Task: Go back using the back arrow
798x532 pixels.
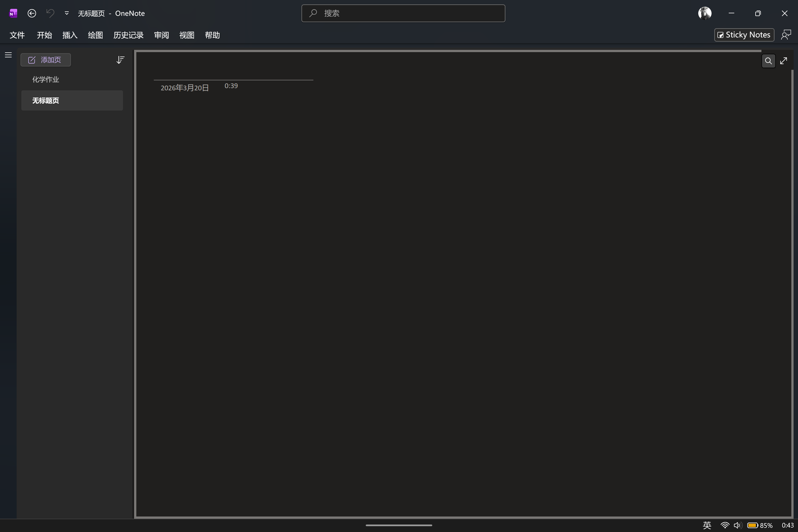Action: (32, 13)
